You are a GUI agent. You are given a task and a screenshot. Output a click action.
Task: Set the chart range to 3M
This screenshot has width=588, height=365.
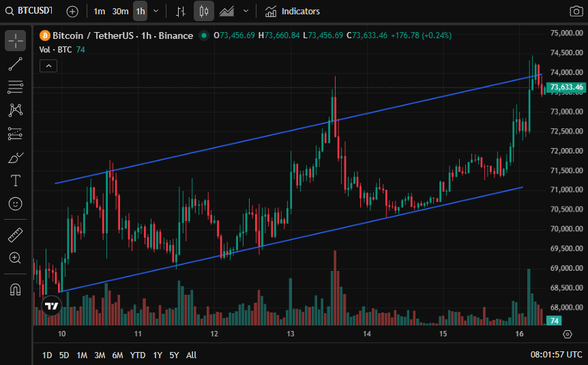click(x=100, y=355)
